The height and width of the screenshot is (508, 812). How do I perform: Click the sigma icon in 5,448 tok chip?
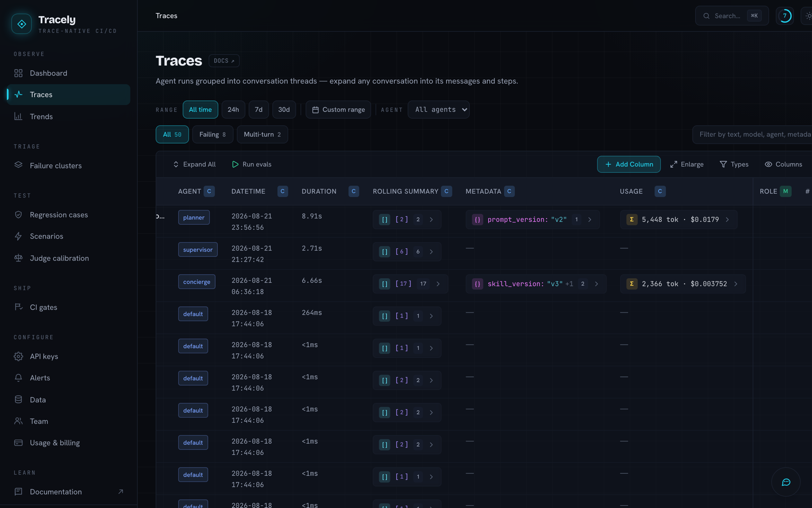click(632, 219)
